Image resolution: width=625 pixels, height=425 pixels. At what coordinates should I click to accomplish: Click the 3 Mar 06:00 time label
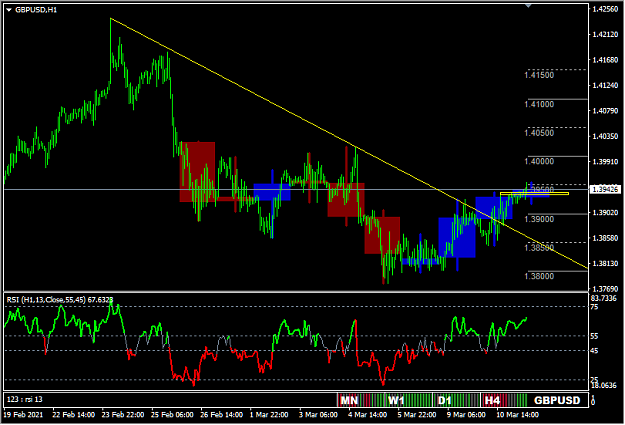coord(318,415)
